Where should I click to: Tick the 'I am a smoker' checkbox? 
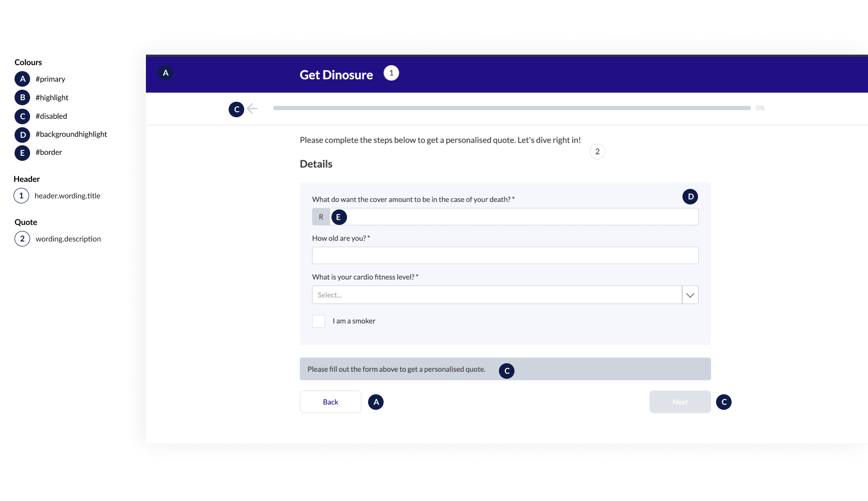[318, 321]
